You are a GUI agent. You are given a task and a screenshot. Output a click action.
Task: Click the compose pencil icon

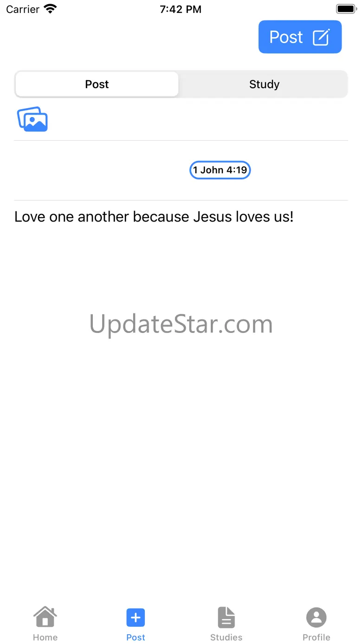(x=321, y=37)
